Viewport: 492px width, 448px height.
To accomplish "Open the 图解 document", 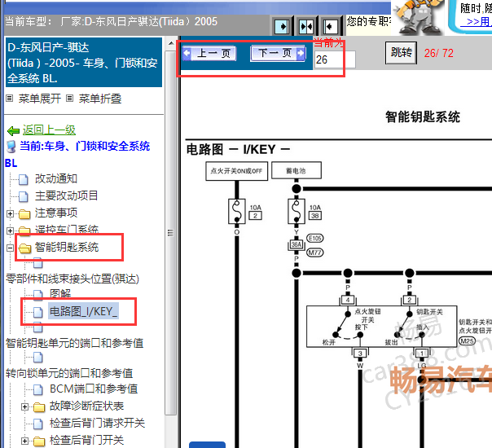I will tap(60, 294).
